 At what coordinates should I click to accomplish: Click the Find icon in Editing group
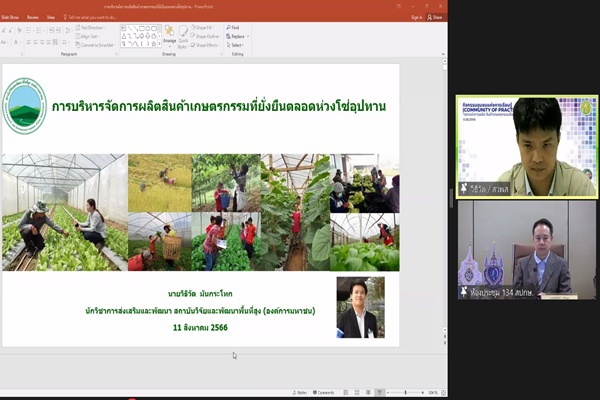[x=232, y=28]
